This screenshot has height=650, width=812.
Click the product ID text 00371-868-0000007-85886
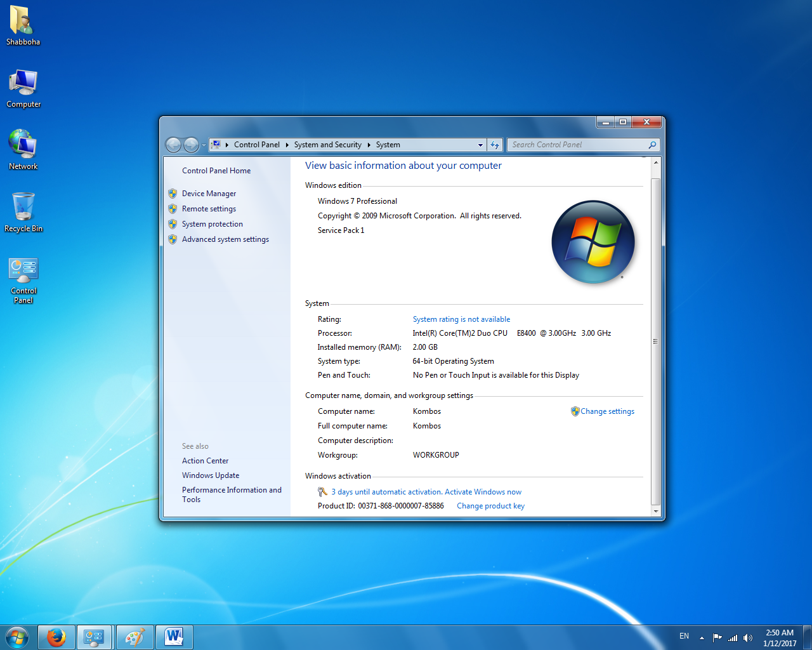(401, 506)
